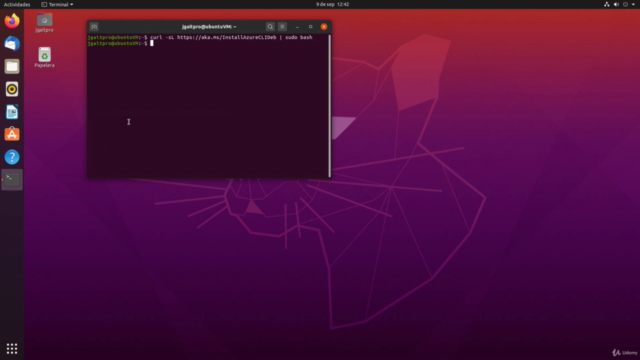This screenshot has height=360, width=640.
Task: Open the Files manager in dock
Action: tap(12, 66)
